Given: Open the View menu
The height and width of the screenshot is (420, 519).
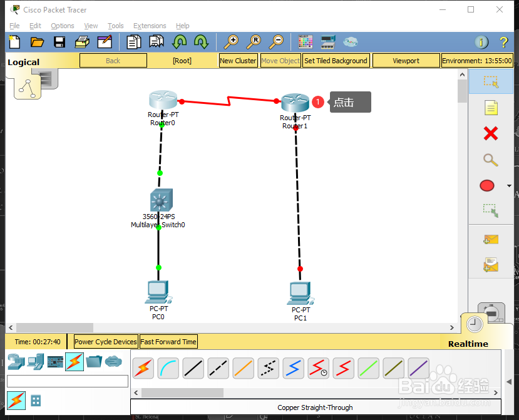Looking at the screenshot, I should pyautogui.click(x=91, y=26).
